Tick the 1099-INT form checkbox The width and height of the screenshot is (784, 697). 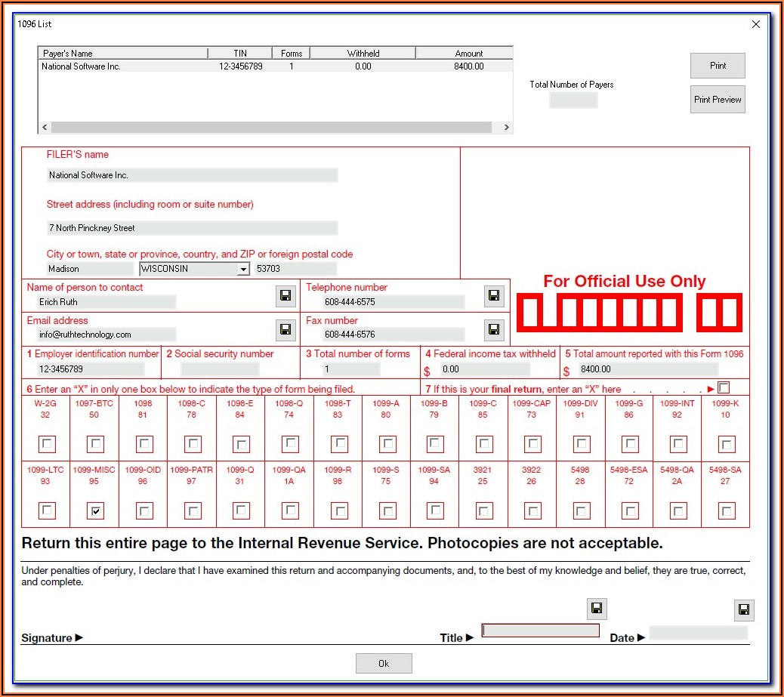679,444
